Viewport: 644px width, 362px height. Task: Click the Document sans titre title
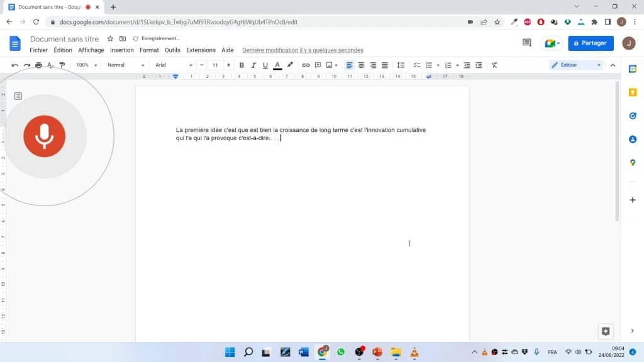click(x=65, y=39)
